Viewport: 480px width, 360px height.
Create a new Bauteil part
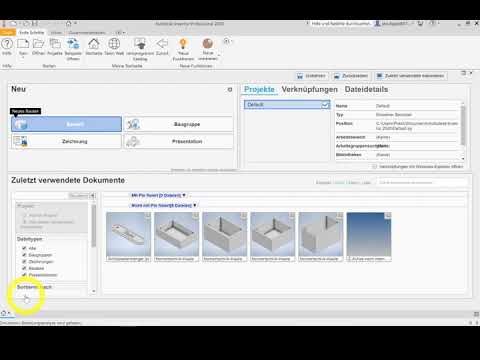pos(66,124)
